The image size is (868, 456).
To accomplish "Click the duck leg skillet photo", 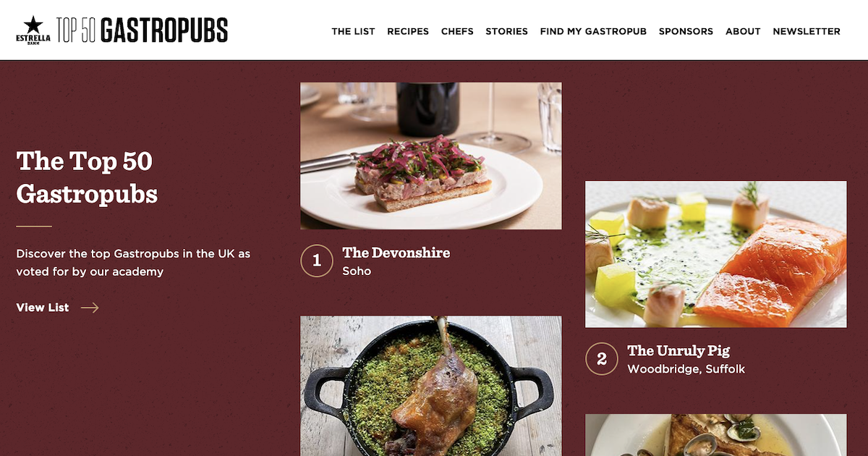I will click(x=431, y=386).
